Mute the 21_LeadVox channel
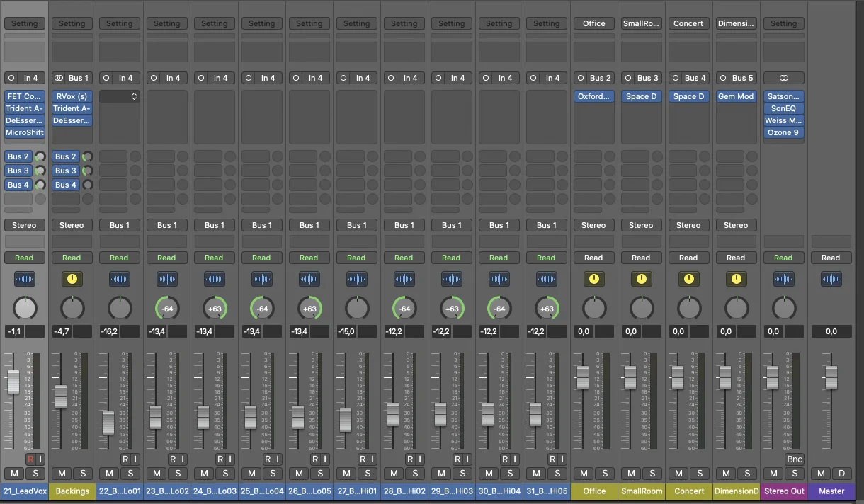 (x=14, y=474)
